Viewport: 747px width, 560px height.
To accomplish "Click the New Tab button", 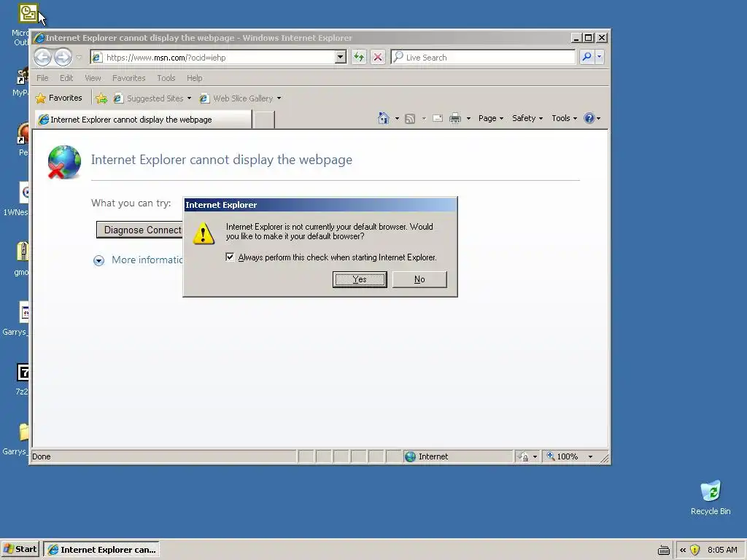I will 263,120.
